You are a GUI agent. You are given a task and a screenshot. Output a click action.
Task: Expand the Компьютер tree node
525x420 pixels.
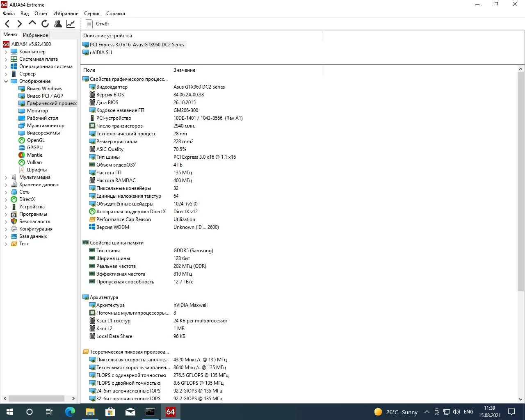point(6,52)
